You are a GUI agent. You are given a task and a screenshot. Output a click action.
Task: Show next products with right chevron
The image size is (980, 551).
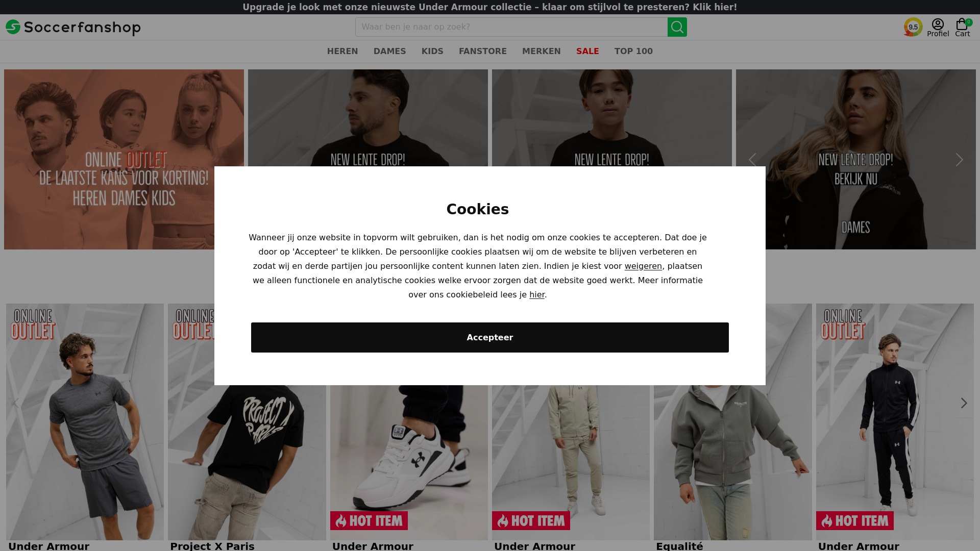pyautogui.click(x=964, y=403)
